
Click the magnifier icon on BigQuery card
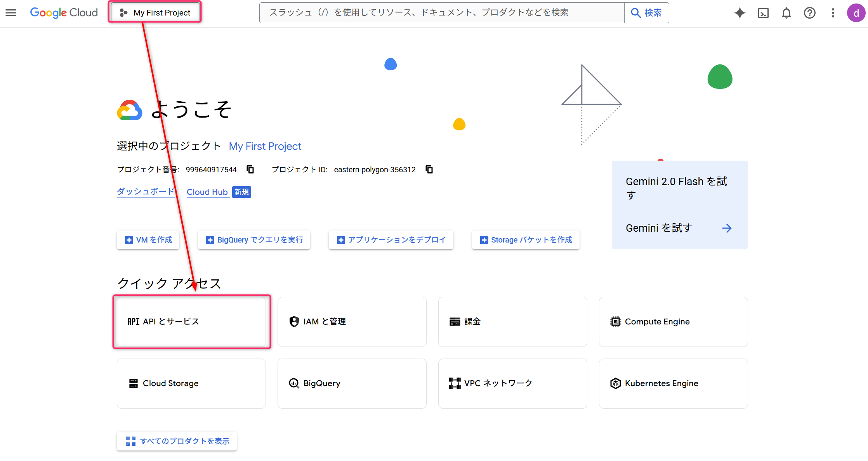click(294, 383)
